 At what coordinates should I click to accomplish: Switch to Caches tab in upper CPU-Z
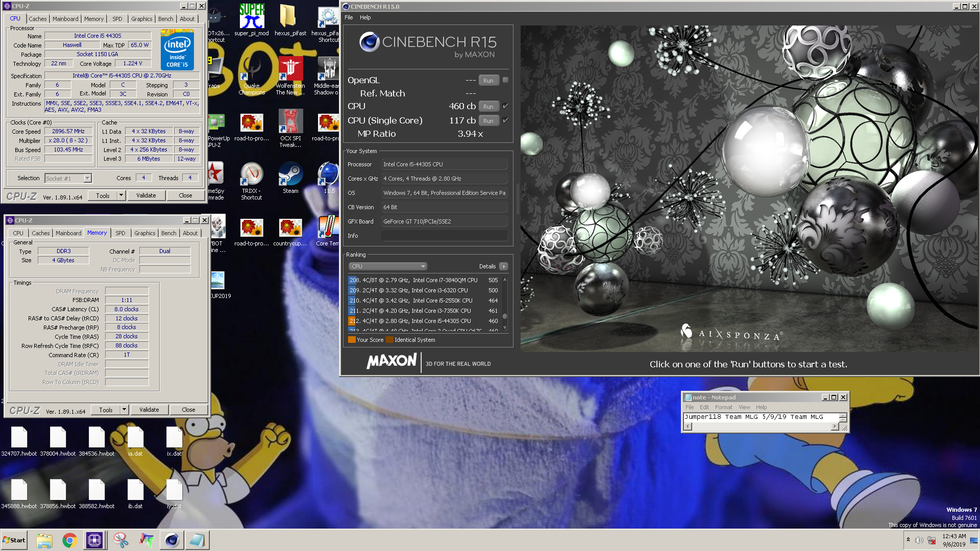click(37, 19)
